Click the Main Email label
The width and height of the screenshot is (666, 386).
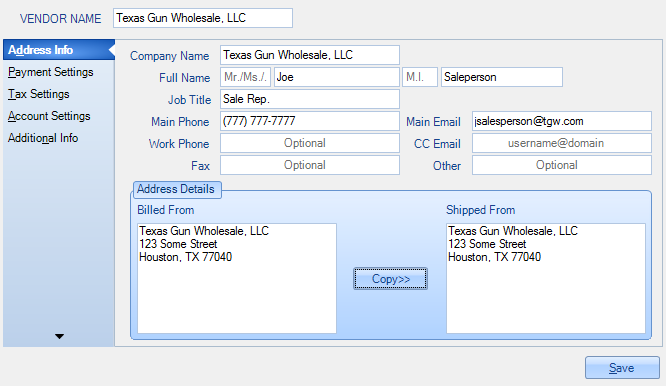coord(433,122)
